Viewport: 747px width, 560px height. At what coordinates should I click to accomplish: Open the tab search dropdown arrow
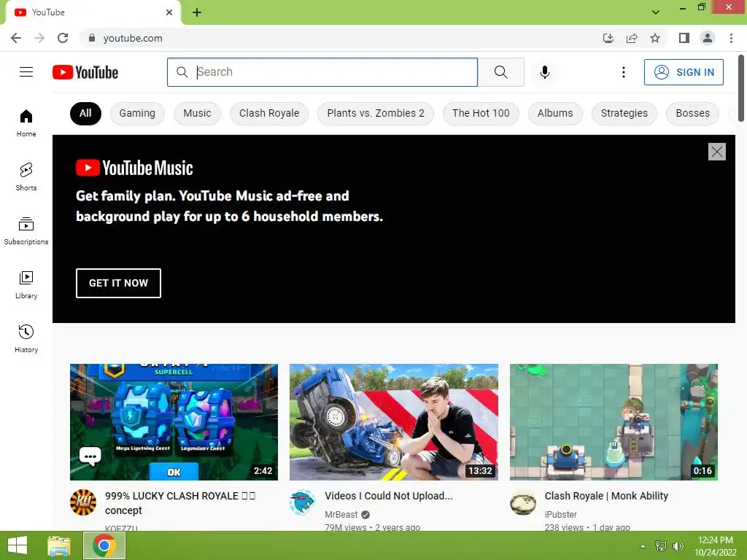656,12
